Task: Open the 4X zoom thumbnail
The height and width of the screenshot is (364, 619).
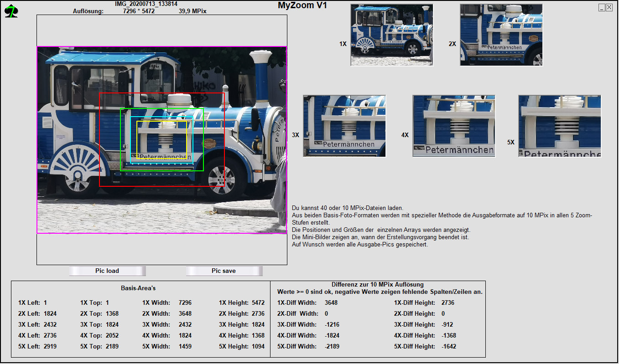Action: tap(454, 126)
